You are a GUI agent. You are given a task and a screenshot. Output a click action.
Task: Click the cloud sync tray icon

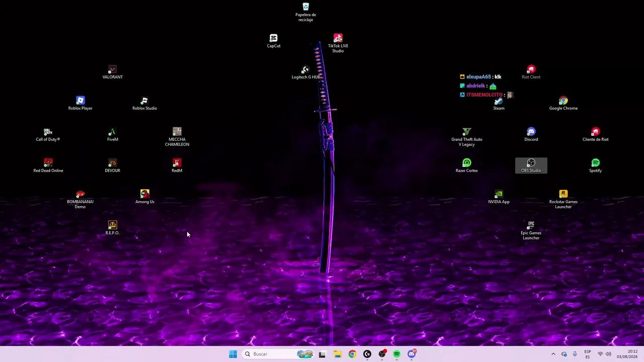tap(564, 354)
